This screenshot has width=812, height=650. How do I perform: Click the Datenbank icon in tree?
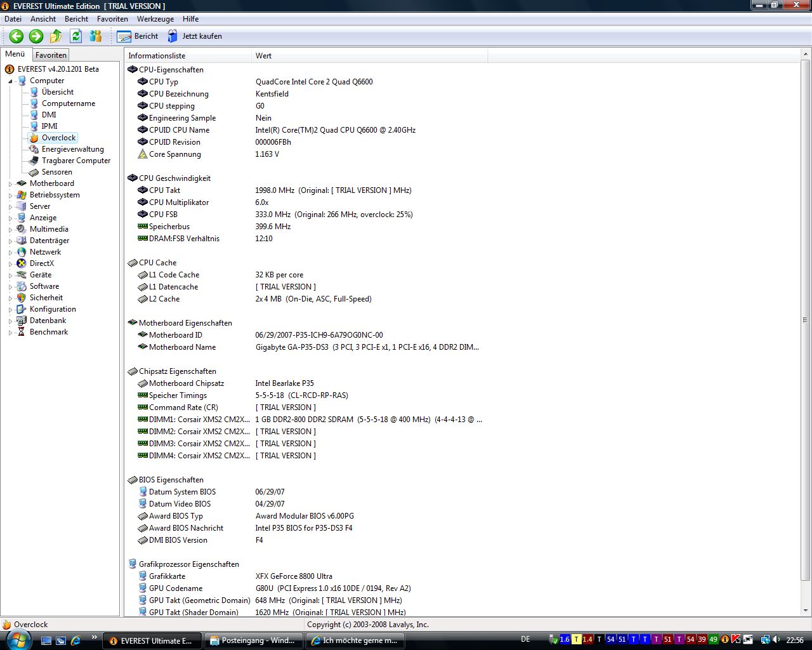coord(22,321)
